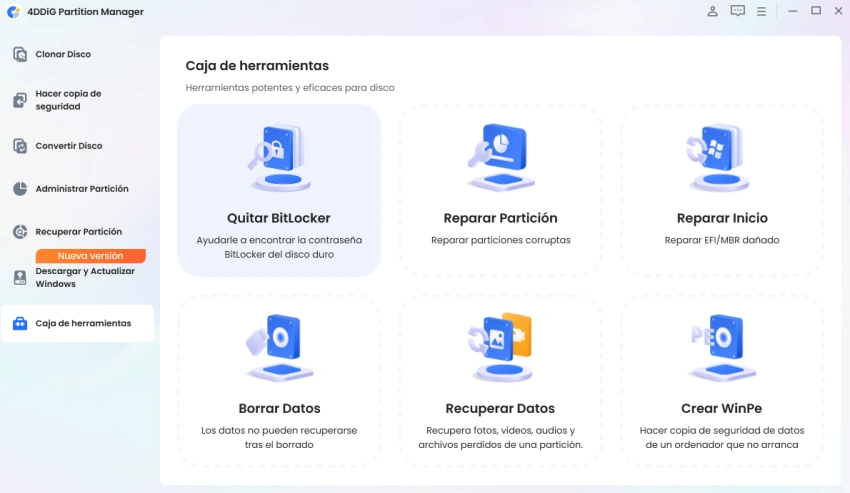Click the 'Caja de herramientas' page heading
Viewport: 850px width, 493px height.
pyautogui.click(x=257, y=66)
